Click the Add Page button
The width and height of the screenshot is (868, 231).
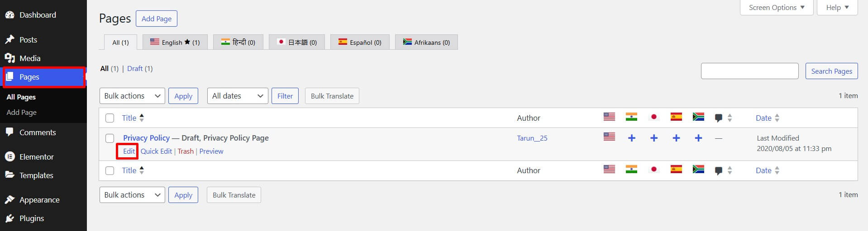[157, 19]
